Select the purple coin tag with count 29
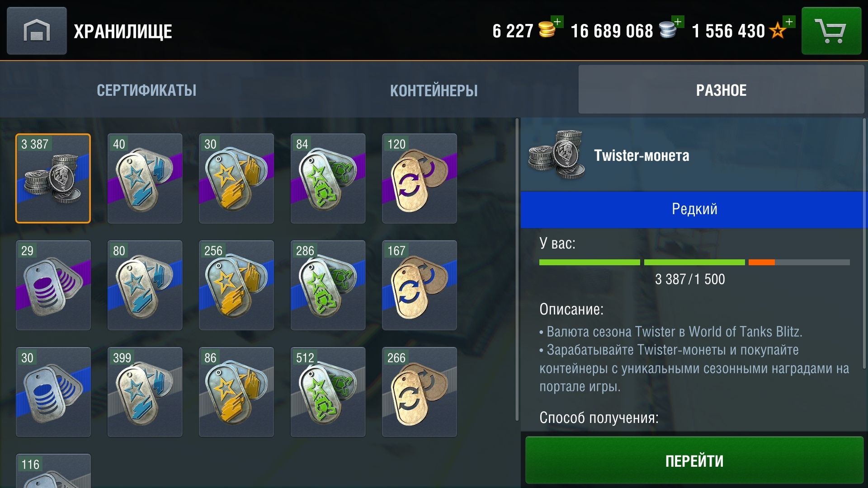 (53, 285)
